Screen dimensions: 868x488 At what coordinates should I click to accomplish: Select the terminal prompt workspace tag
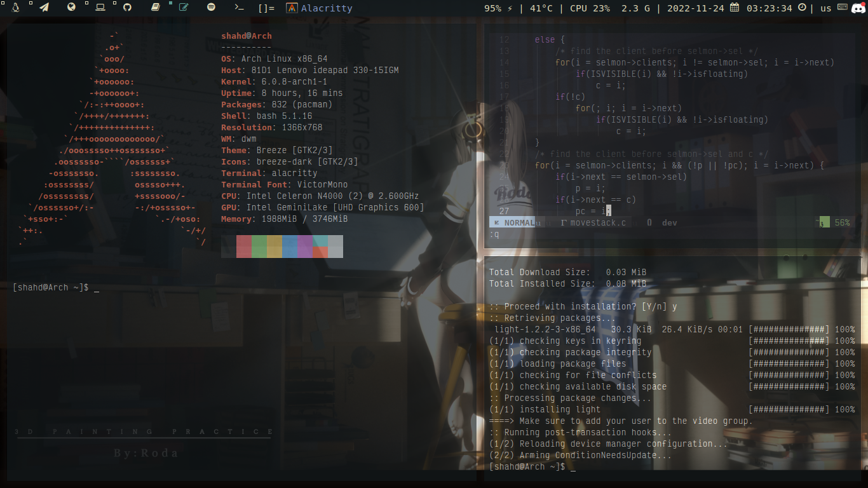(x=239, y=8)
